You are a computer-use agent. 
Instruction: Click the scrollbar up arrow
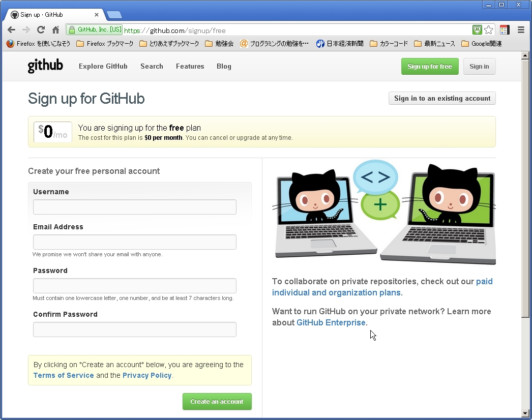tap(525, 55)
